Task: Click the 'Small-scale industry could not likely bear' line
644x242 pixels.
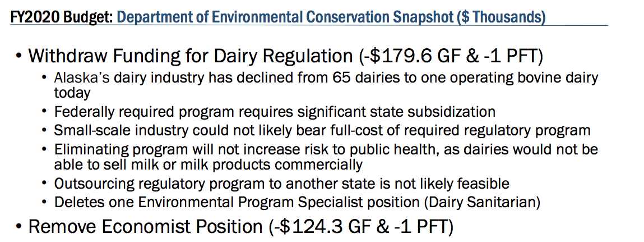Action: click(x=322, y=130)
